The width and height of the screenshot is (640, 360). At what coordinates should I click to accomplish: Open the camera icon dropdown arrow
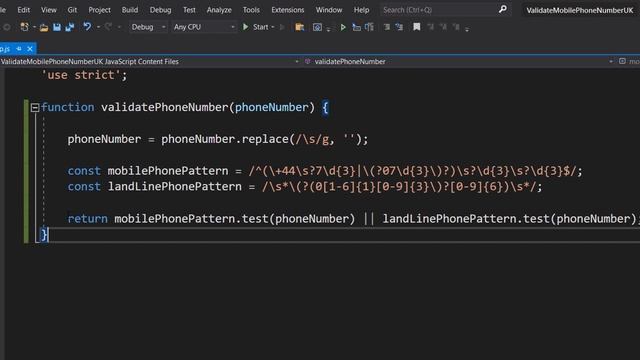coord(328,29)
